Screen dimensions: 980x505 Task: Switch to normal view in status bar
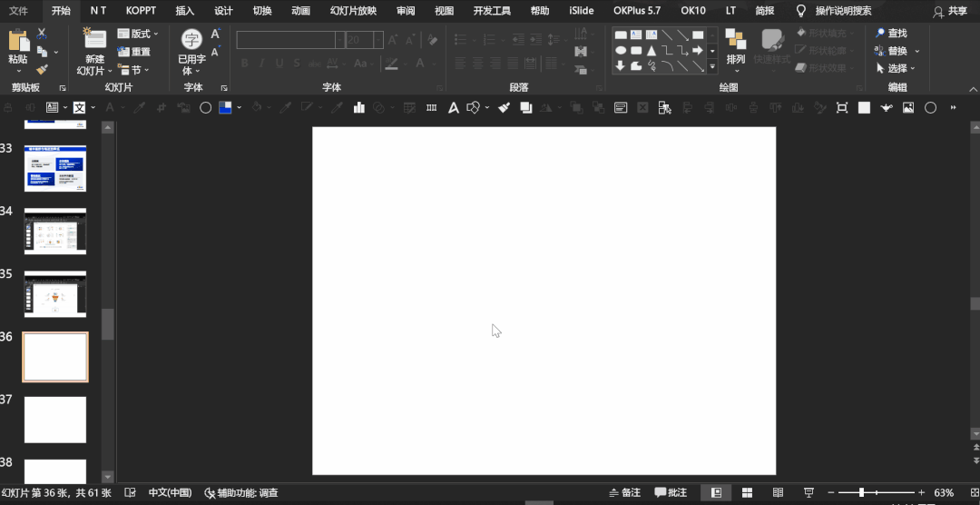pos(716,492)
